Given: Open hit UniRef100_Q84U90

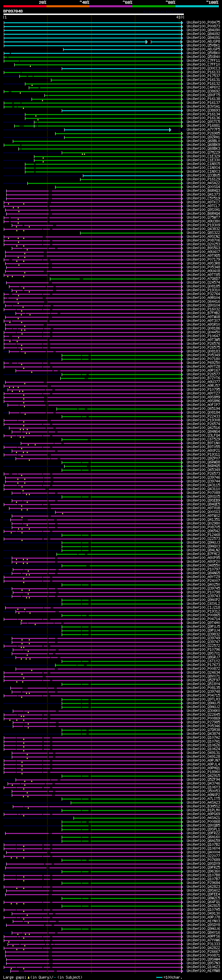Looking at the screenshot, I should (203, 30).
